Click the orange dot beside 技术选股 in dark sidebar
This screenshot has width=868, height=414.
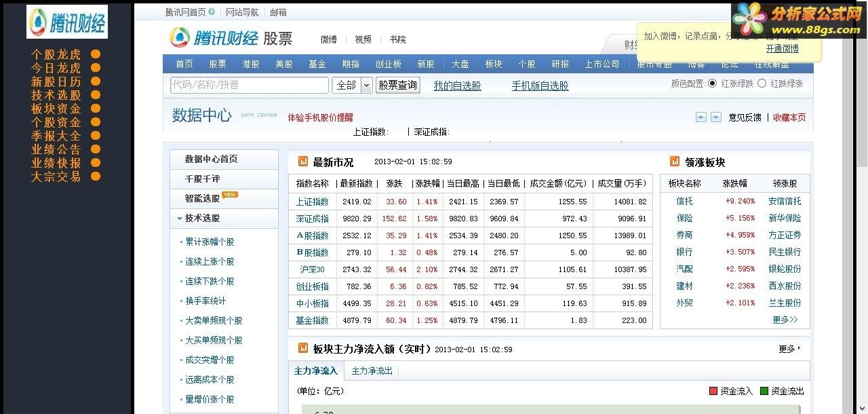96,95
